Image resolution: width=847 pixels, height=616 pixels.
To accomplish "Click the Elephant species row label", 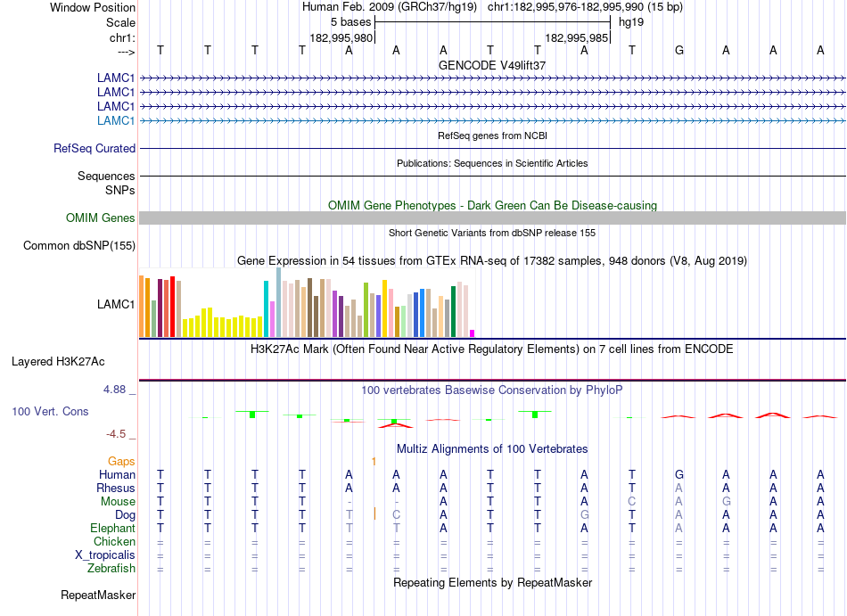I will [113, 528].
